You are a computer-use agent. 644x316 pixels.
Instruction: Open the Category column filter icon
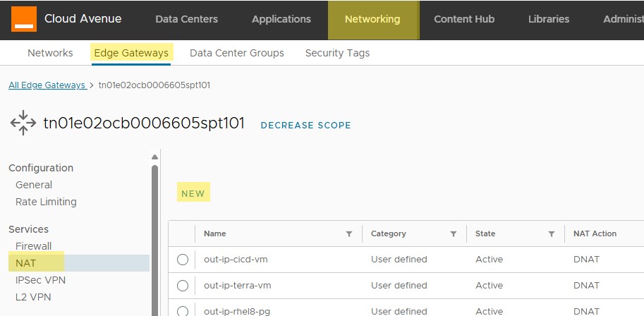(453, 233)
